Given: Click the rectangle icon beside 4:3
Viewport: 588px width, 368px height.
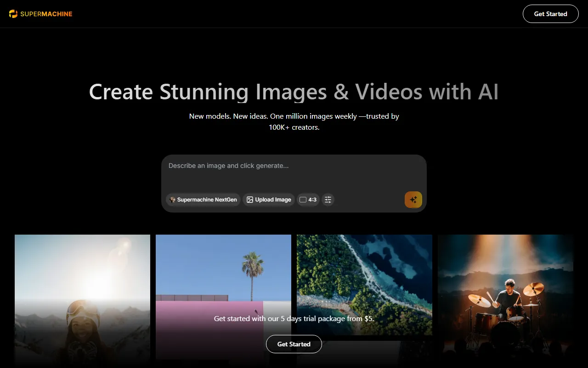Looking at the screenshot, I should point(303,200).
